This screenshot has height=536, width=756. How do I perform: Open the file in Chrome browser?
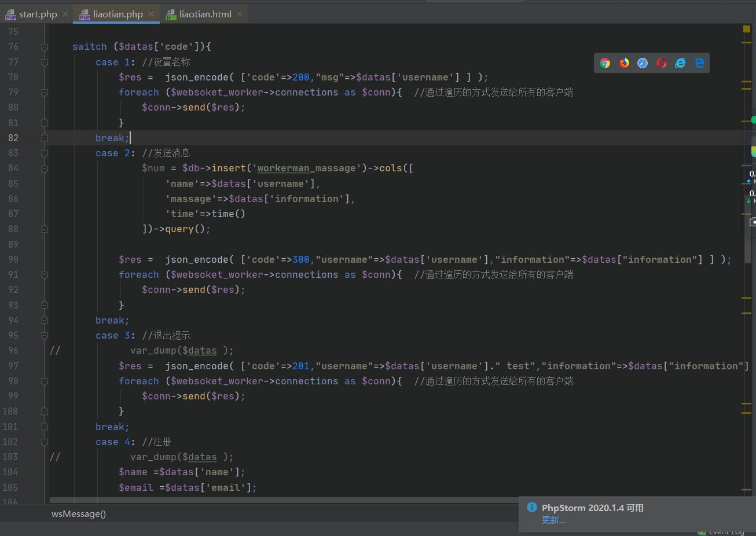[605, 63]
